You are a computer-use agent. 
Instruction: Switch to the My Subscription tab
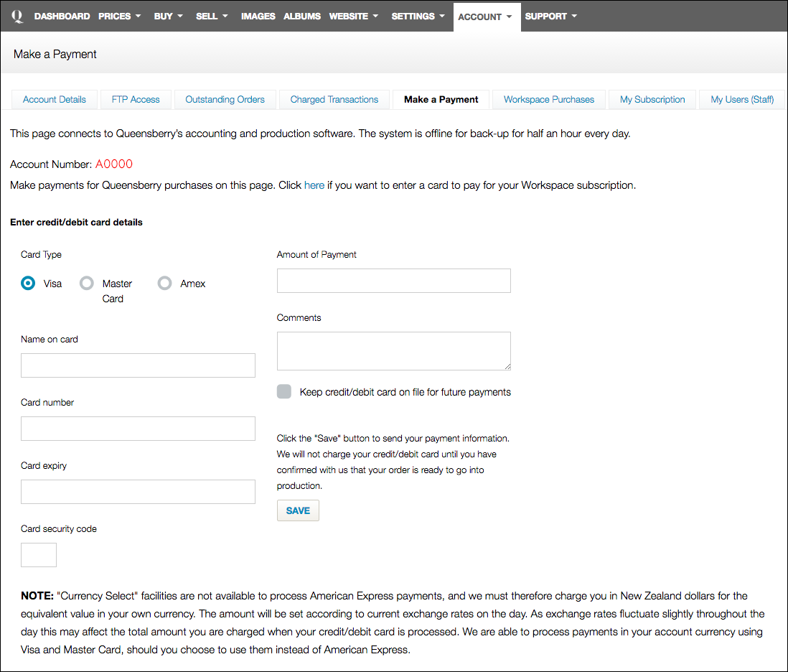tap(652, 100)
